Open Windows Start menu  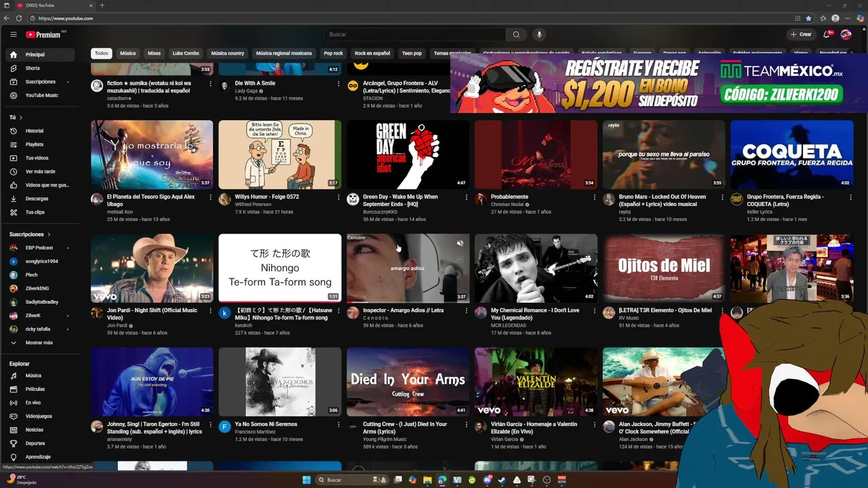[x=307, y=480]
